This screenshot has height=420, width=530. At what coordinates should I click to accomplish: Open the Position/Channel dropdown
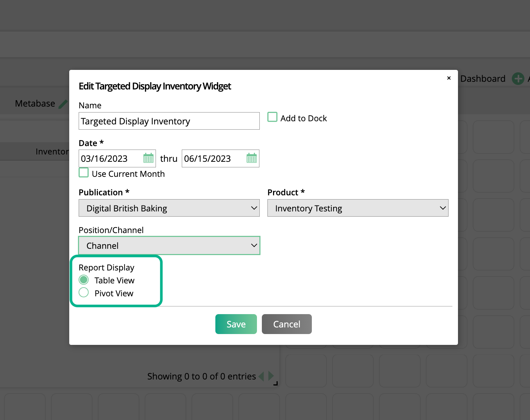[x=169, y=245]
